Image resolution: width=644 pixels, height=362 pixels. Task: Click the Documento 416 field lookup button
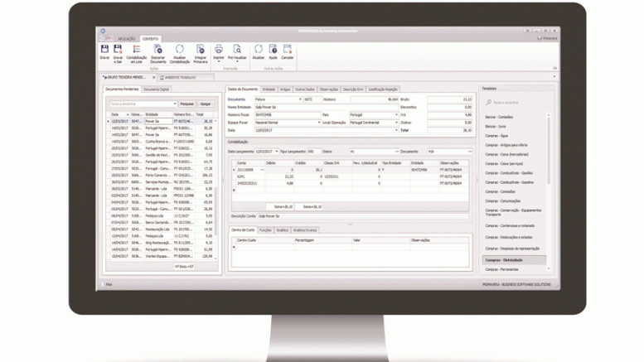[469, 152]
